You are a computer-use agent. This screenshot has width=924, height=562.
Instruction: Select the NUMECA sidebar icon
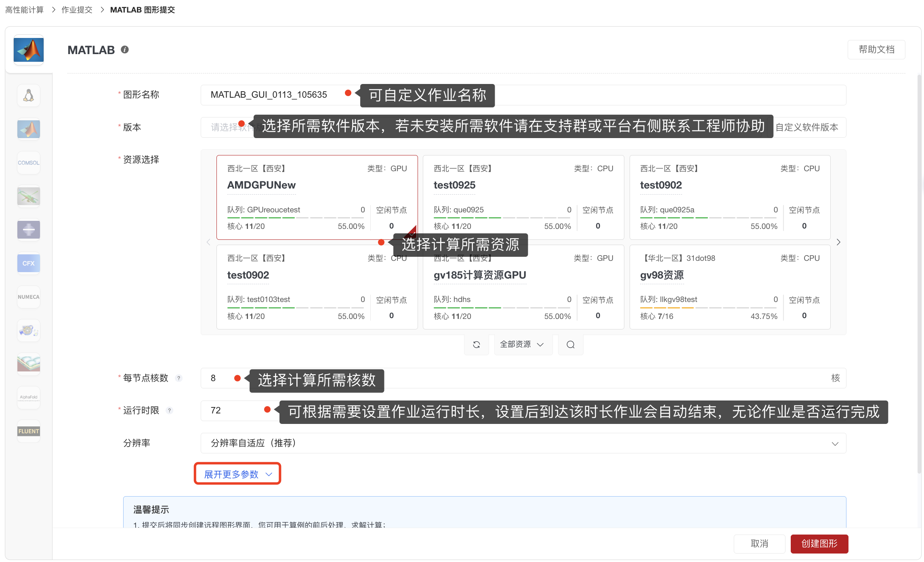coord(28,297)
